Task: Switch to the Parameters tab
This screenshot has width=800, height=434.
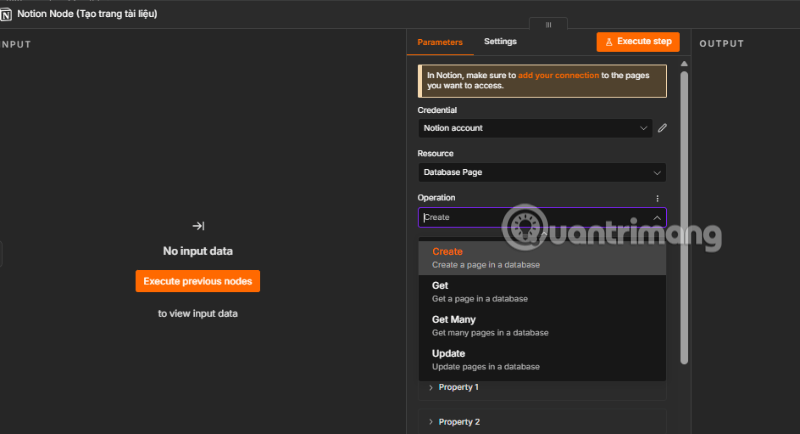Action: pos(440,42)
